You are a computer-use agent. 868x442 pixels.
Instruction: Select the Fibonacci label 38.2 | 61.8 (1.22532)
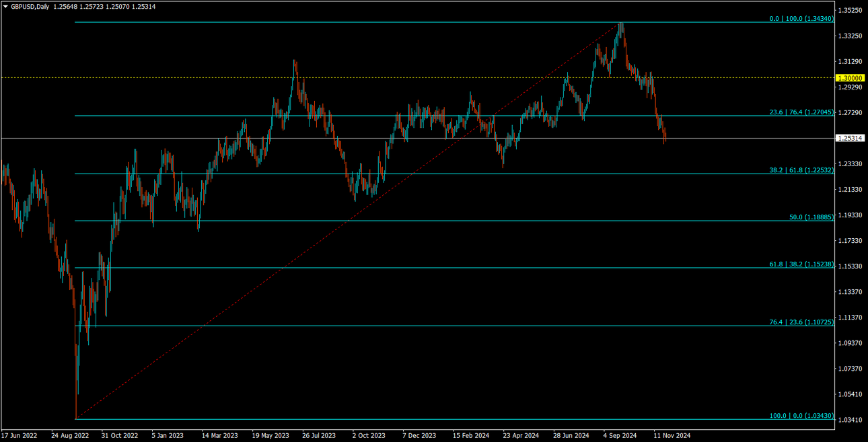pyautogui.click(x=802, y=170)
